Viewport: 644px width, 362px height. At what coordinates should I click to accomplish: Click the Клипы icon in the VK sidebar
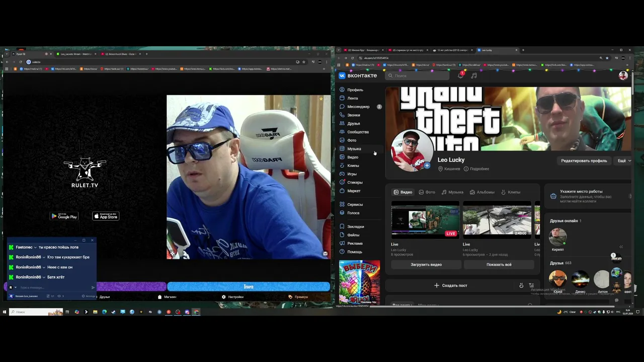342,165
